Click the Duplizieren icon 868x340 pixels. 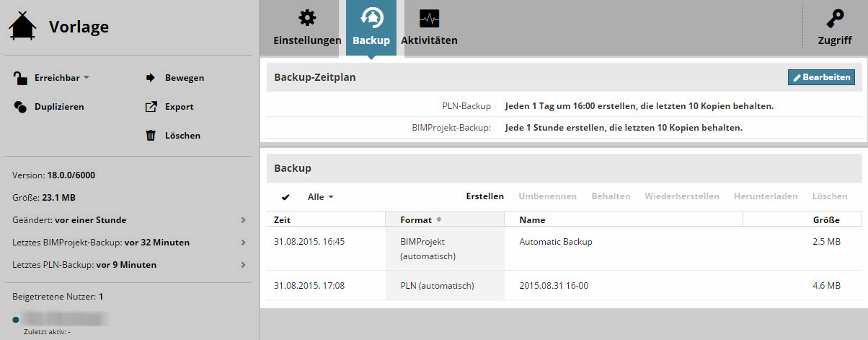click(20, 106)
